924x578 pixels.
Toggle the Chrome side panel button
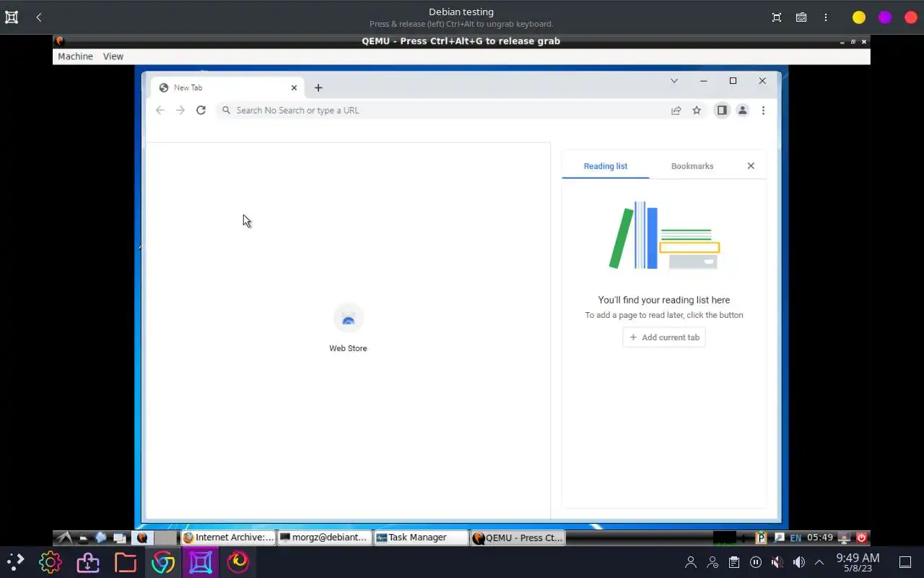[721, 111]
